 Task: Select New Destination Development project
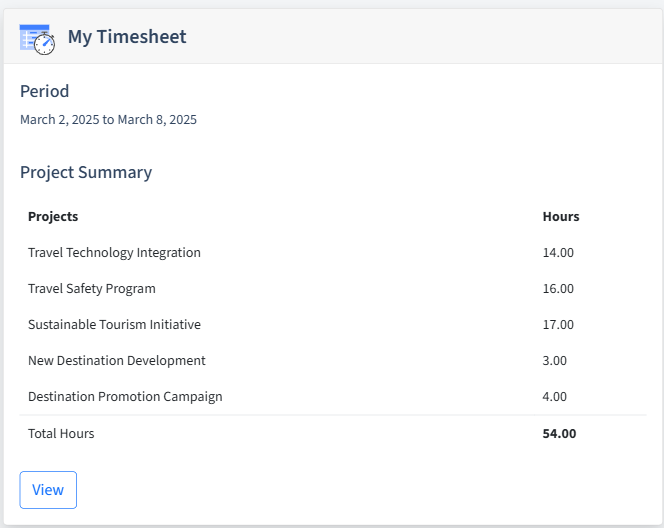[116, 360]
